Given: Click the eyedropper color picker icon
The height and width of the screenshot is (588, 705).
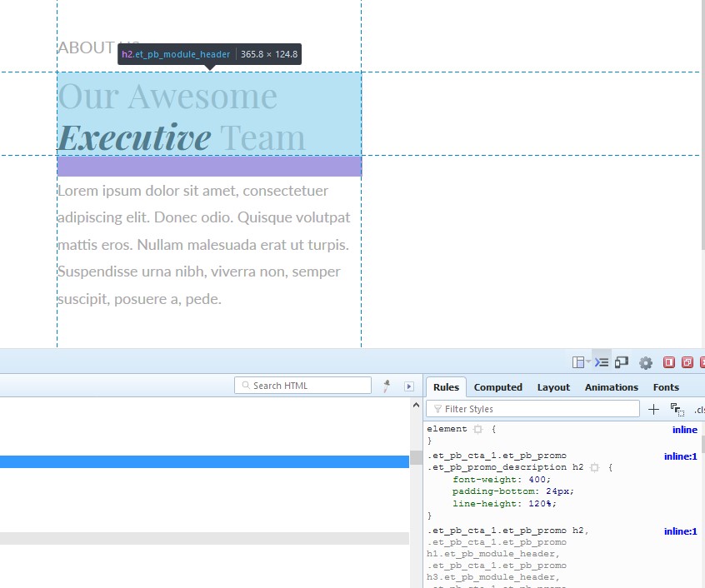Looking at the screenshot, I should tap(387, 386).
